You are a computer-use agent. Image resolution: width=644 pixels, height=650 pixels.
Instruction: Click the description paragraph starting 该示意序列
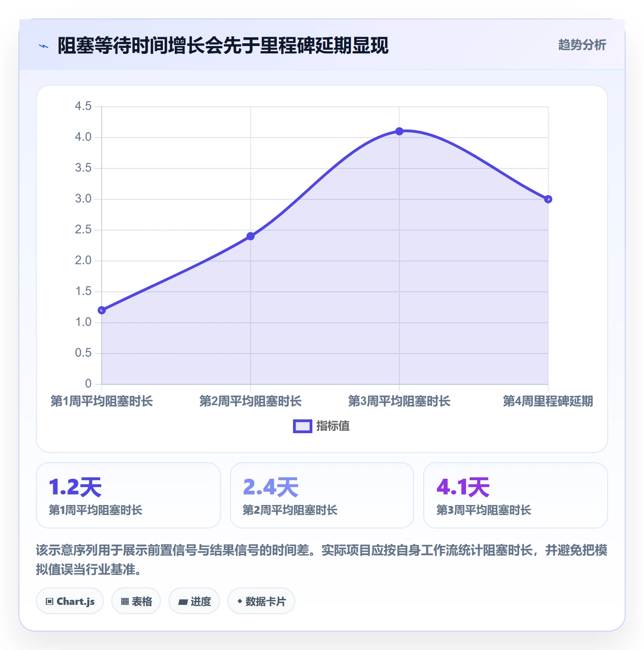[x=322, y=560]
